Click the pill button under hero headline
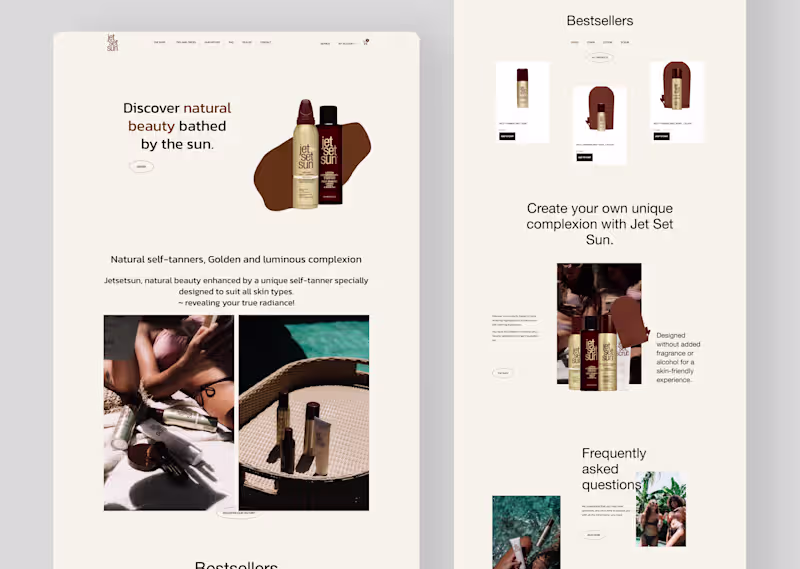This screenshot has width=800, height=569. (x=141, y=166)
